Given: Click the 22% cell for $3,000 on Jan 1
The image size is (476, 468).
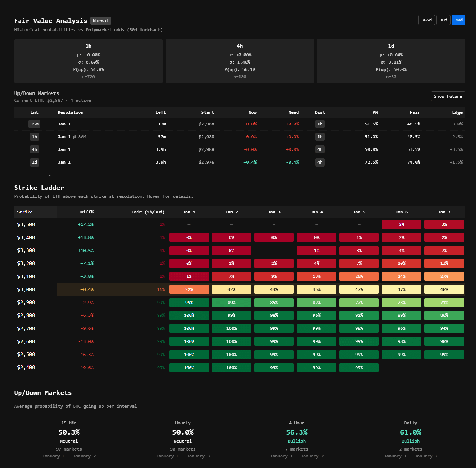Looking at the screenshot, I should tap(189, 289).
